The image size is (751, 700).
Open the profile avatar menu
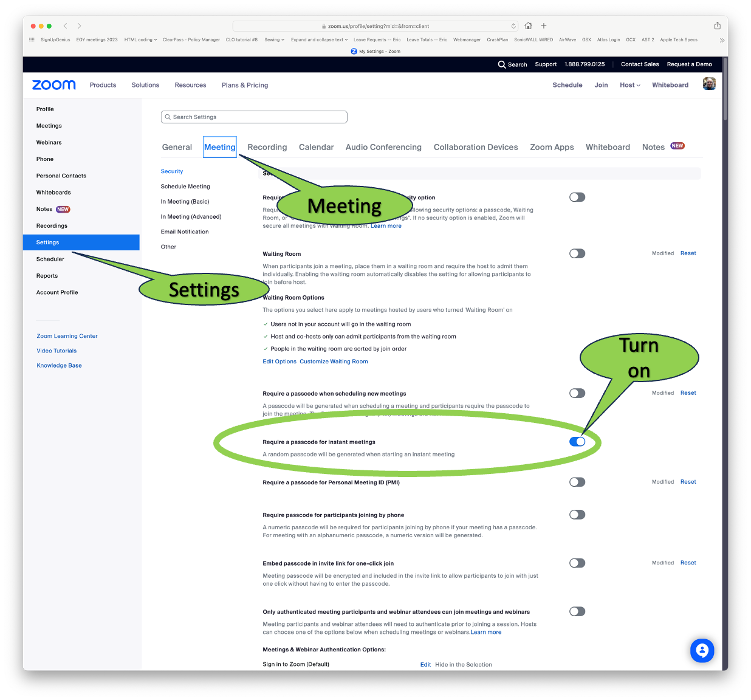[x=709, y=84]
